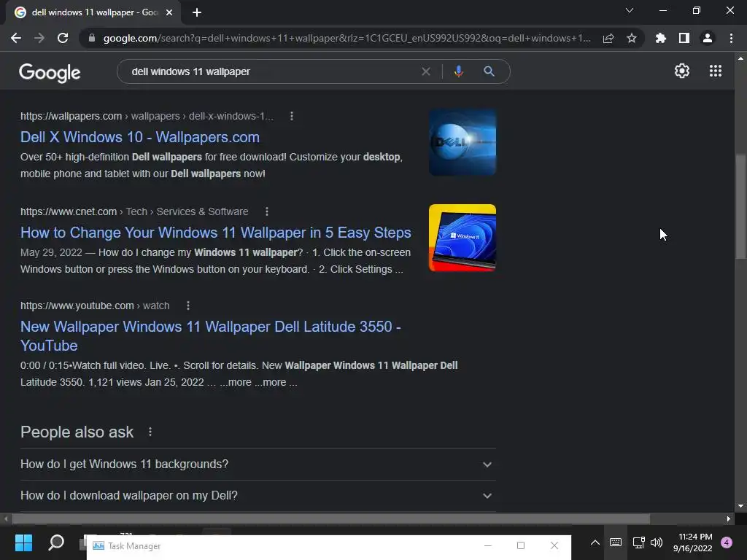Click the cnet.com Tech breadcrumb URL
Image resolution: width=747 pixels, height=560 pixels.
[x=134, y=211]
